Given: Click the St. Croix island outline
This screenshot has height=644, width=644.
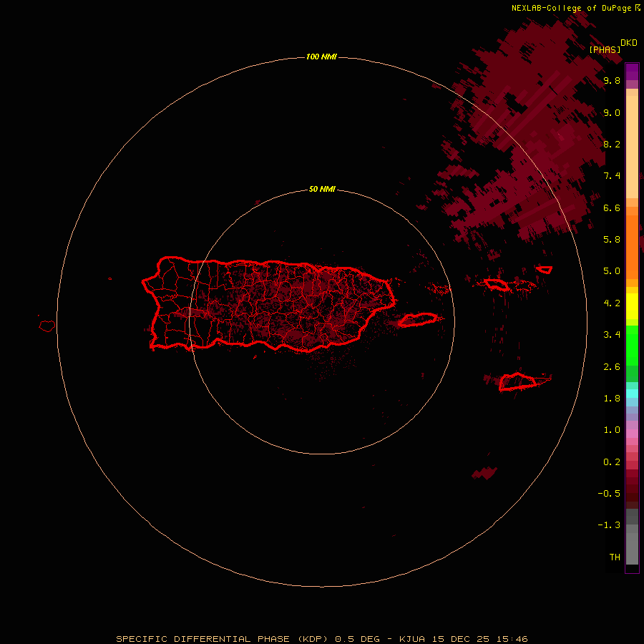Looking at the screenshot, I should click(x=517, y=381).
